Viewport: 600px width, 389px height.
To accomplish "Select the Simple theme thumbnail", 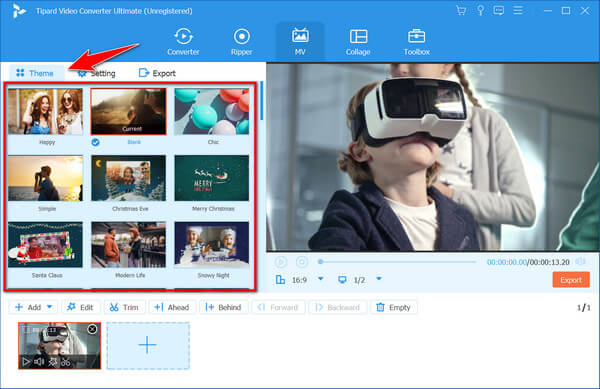I will click(45, 178).
